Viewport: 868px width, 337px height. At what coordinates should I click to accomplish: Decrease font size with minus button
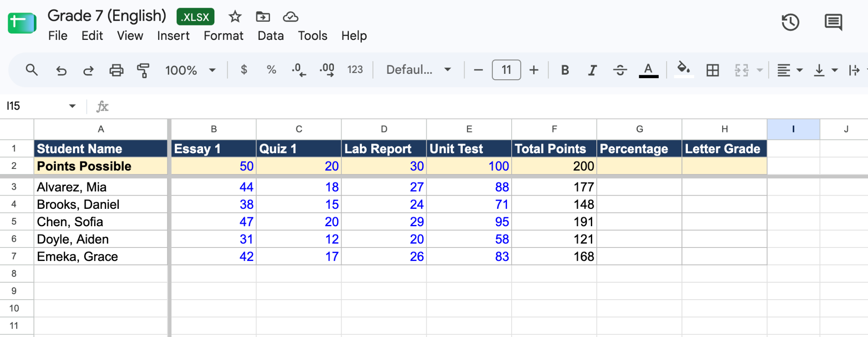pyautogui.click(x=478, y=70)
